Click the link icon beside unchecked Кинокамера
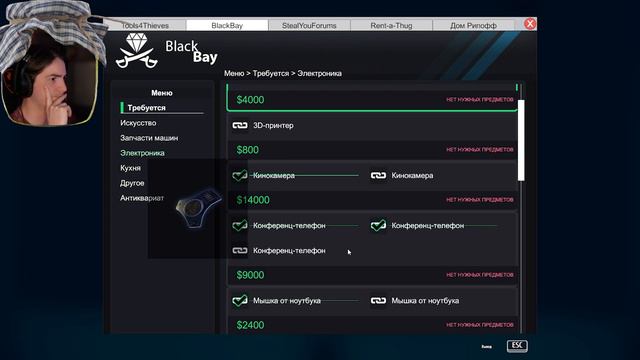Image resolution: width=640 pixels, height=360 pixels. click(x=378, y=176)
